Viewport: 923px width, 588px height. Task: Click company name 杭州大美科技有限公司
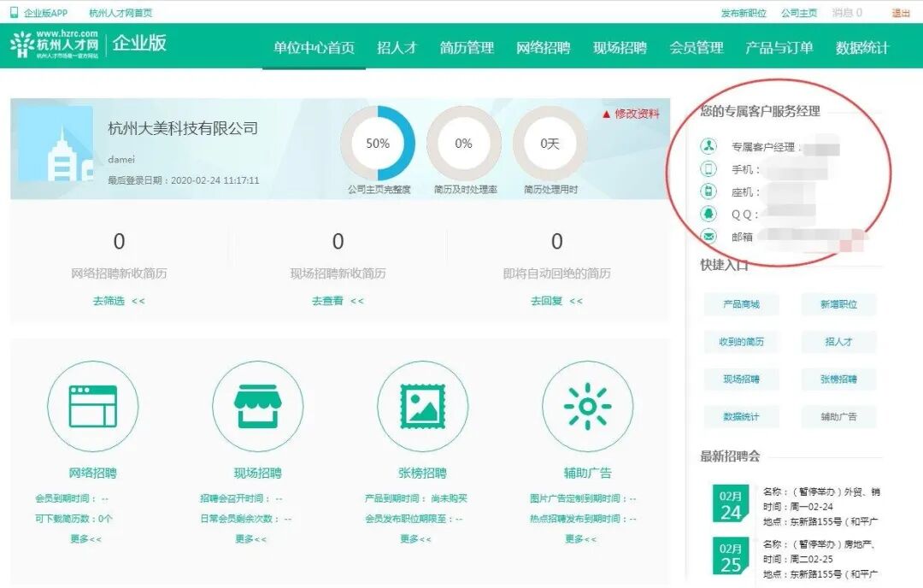tap(183, 128)
